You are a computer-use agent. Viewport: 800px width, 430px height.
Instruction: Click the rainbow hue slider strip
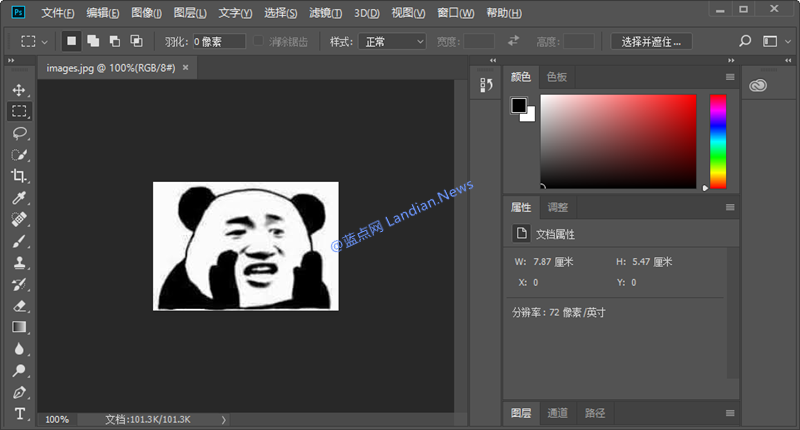point(718,141)
